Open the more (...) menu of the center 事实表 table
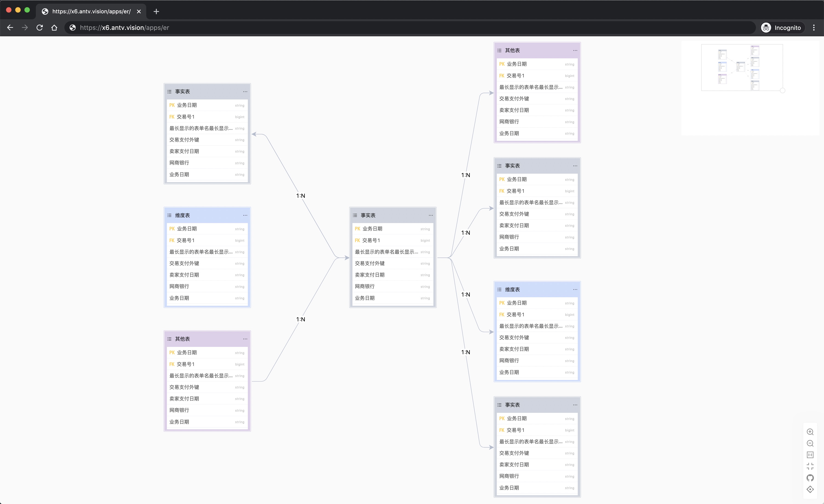Image resolution: width=824 pixels, height=504 pixels. click(x=431, y=215)
